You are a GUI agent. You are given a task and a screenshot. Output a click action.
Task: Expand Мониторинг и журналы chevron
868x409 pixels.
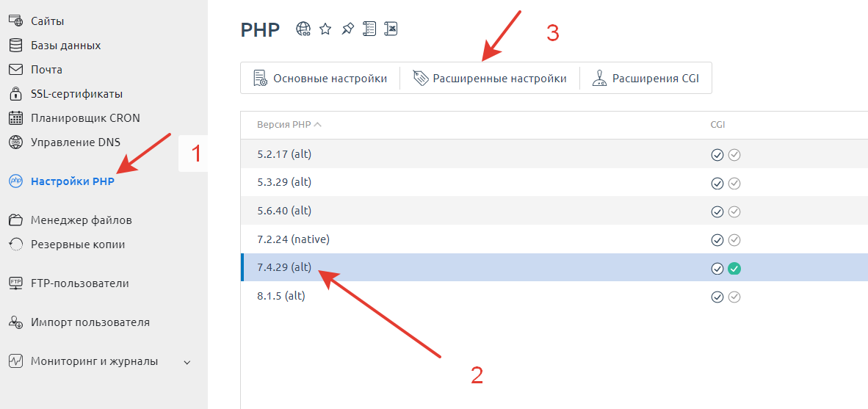pyautogui.click(x=187, y=363)
